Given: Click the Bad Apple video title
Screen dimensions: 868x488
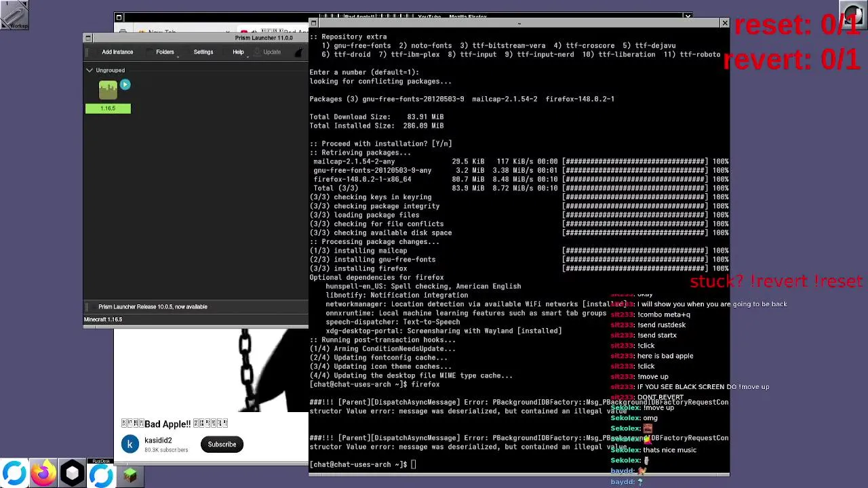Looking at the screenshot, I should 174,424.
